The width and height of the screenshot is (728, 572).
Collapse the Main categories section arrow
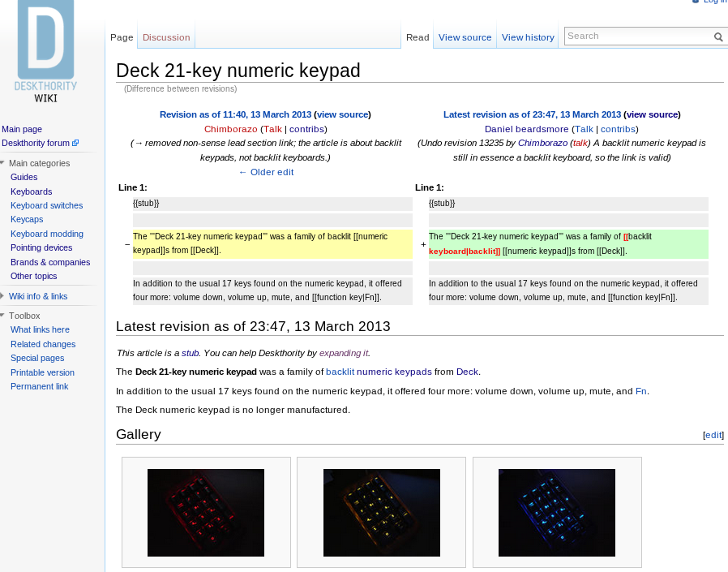pyautogui.click(x=2, y=162)
